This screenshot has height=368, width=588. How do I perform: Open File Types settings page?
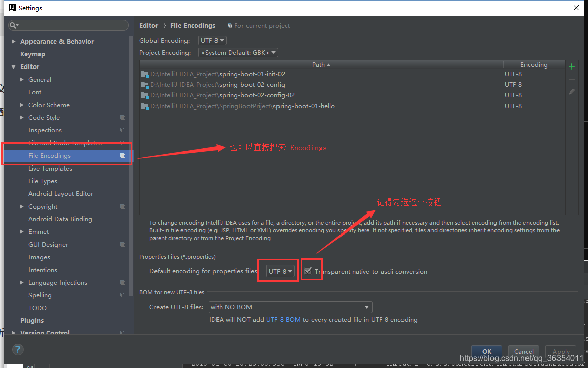(x=43, y=181)
